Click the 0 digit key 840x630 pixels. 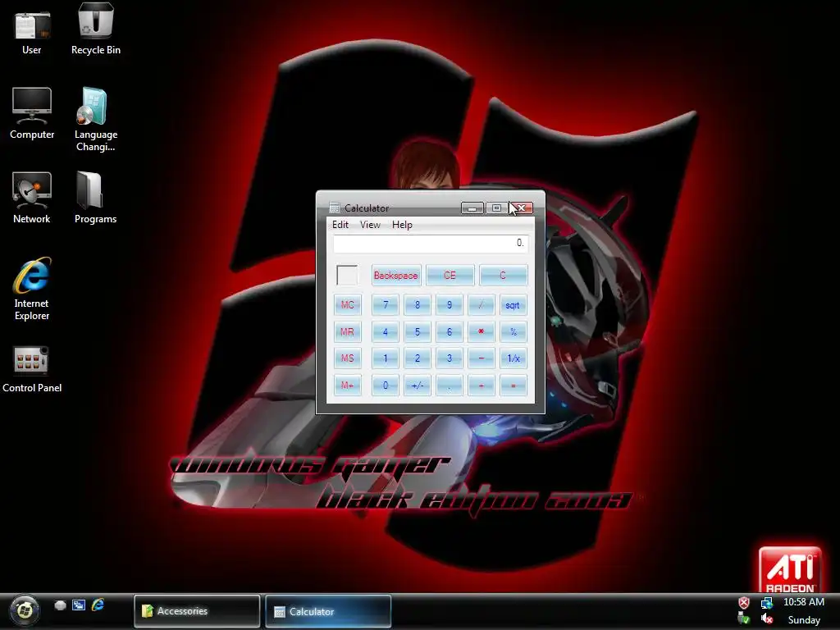pos(386,386)
